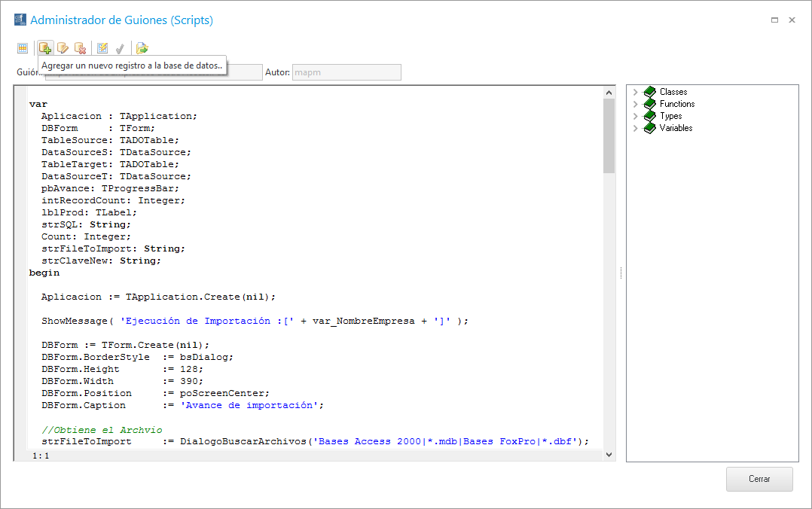Viewport: 812px width, 509px height.
Task: Click the code editor vertical scrollbar thumb
Action: point(609,136)
